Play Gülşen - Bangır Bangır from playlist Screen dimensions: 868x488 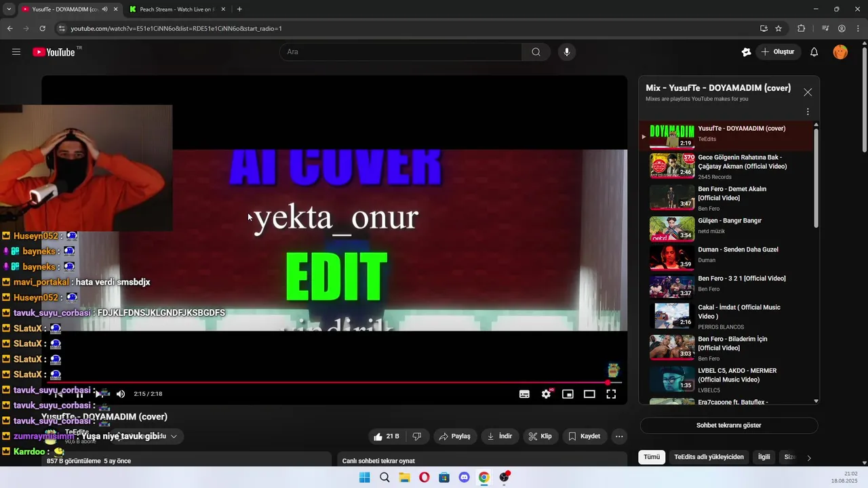tap(726, 229)
